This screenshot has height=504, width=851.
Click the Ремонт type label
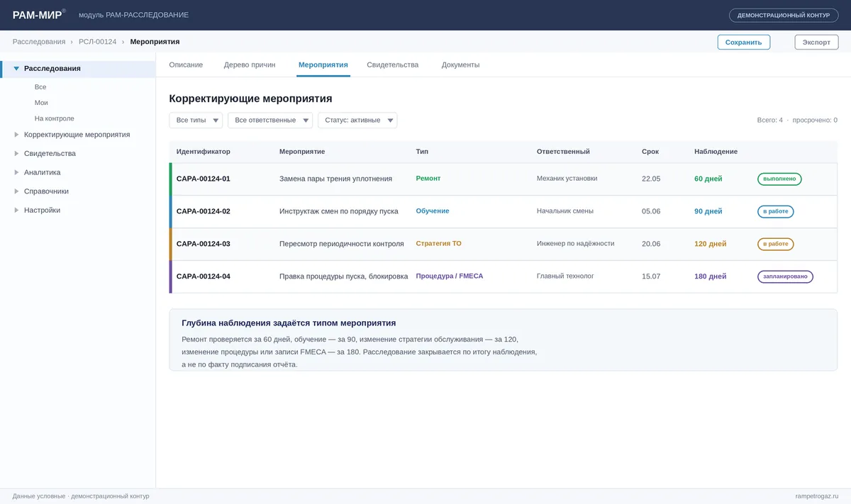(428, 179)
